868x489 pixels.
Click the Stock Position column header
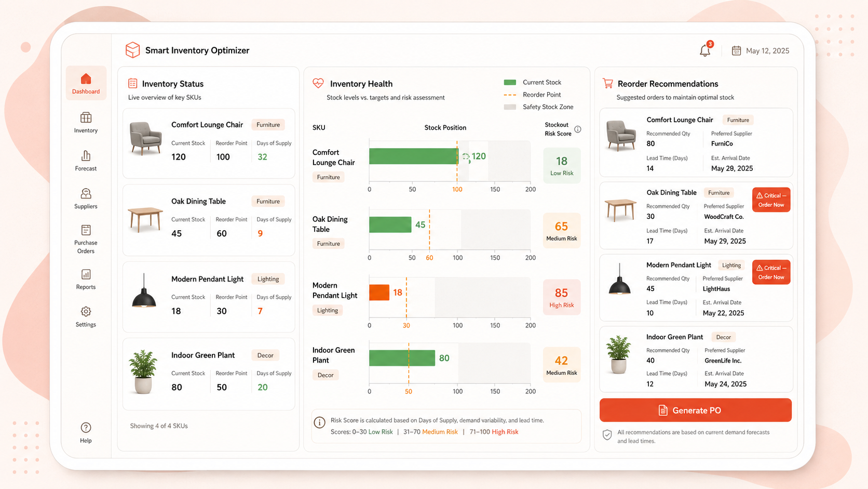pyautogui.click(x=445, y=128)
